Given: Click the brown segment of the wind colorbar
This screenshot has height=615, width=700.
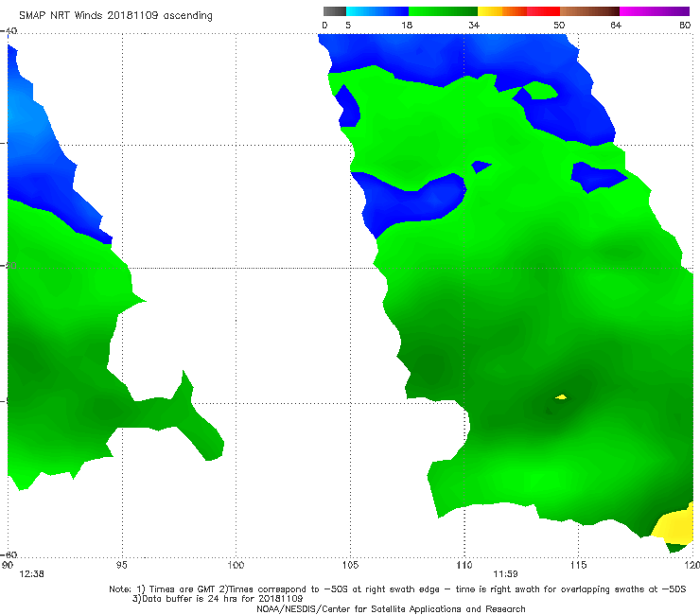Looking at the screenshot, I should point(589,11).
